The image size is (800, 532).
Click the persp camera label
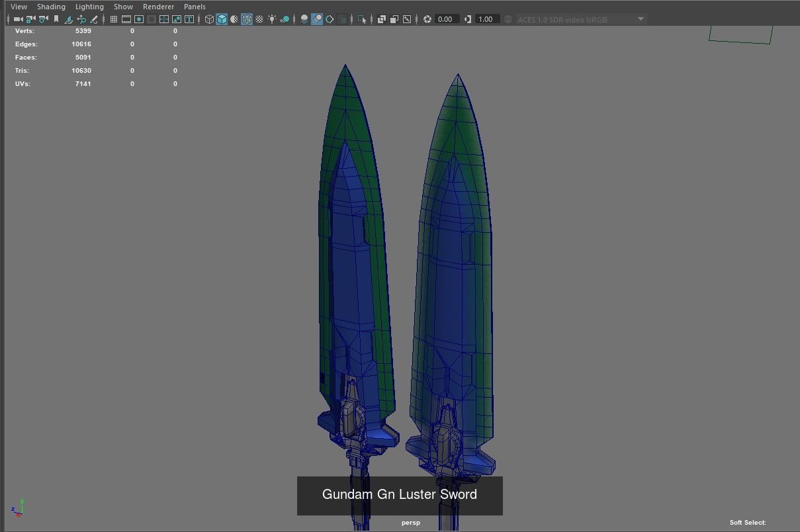pyautogui.click(x=410, y=523)
